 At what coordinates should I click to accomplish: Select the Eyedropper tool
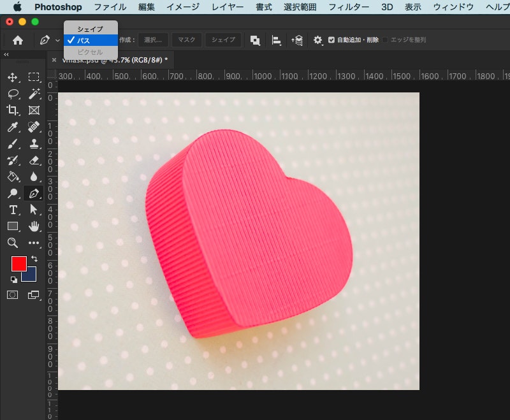[x=13, y=127]
